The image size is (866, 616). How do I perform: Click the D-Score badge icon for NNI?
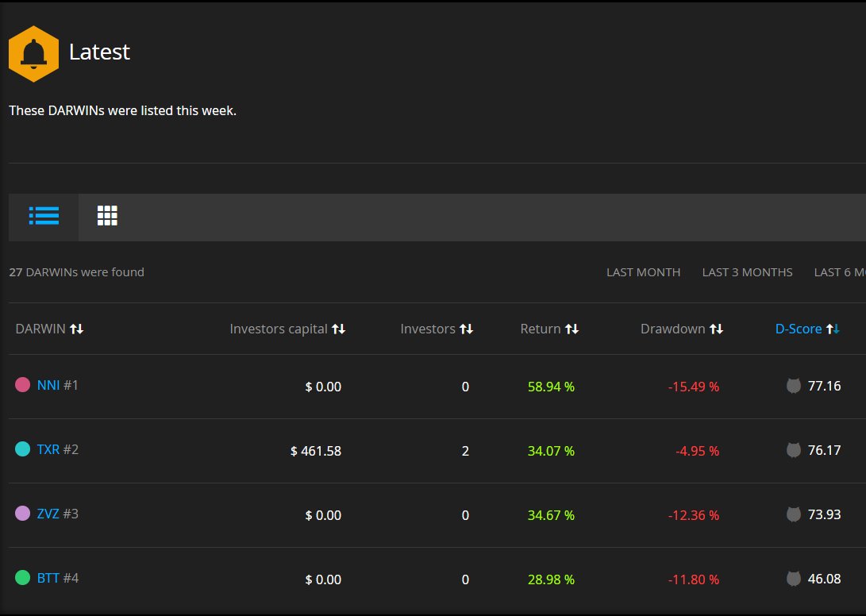794,386
